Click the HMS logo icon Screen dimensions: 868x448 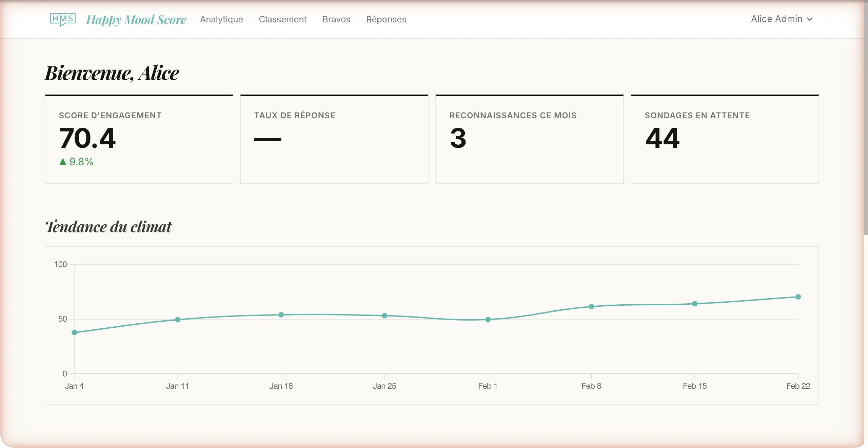point(63,20)
